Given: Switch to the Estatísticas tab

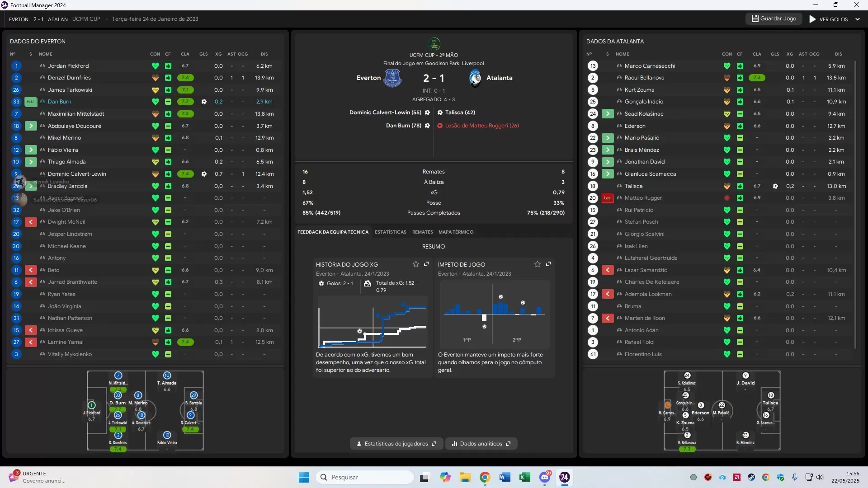Looking at the screenshot, I should tap(390, 232).
